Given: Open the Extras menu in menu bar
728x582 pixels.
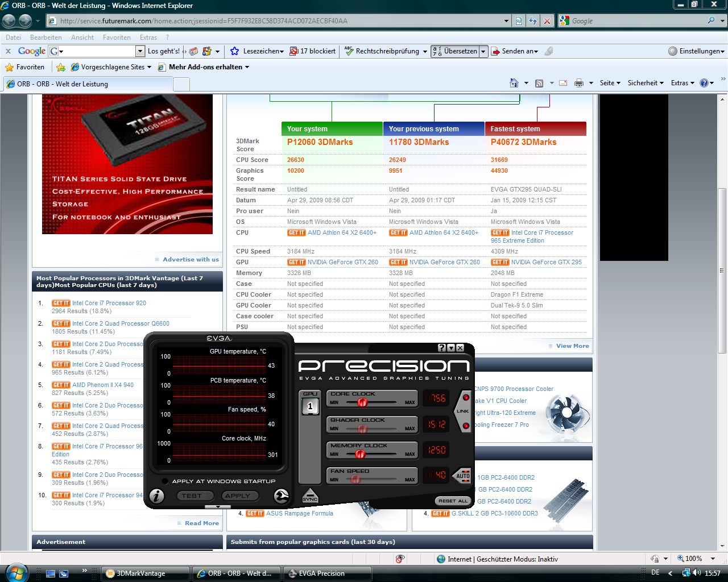Looking at the screenshot, I should tap(148, 38).
